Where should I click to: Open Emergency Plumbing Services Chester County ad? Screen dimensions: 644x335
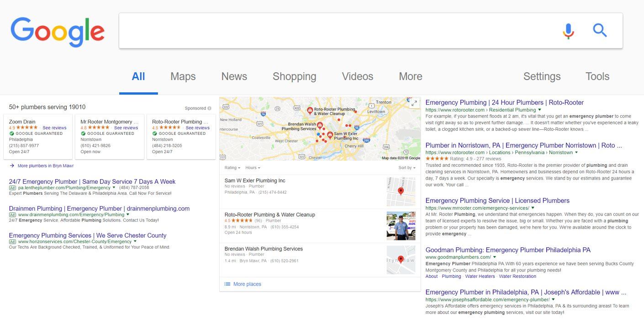click(88, 235)
